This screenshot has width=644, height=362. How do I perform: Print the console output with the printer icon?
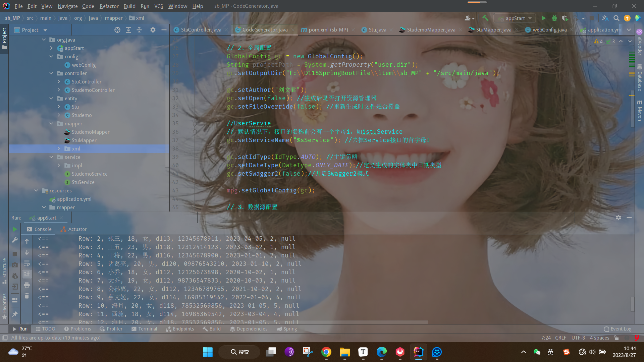[x=27, y=285]
